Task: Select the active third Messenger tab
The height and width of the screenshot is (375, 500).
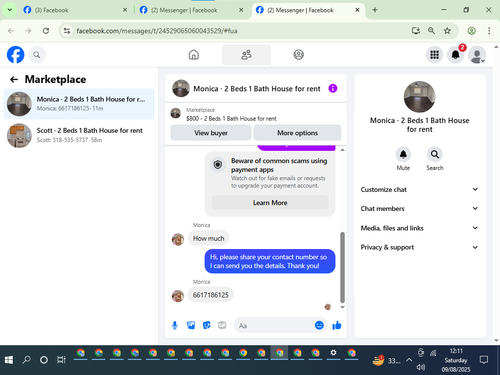Action: [307, 10]
